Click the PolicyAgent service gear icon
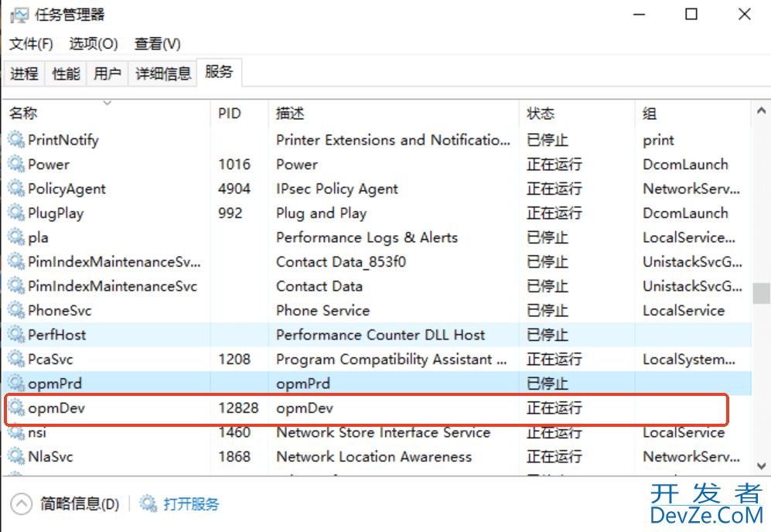Viewport: 771px width, 532px height. tap(16, 189)
